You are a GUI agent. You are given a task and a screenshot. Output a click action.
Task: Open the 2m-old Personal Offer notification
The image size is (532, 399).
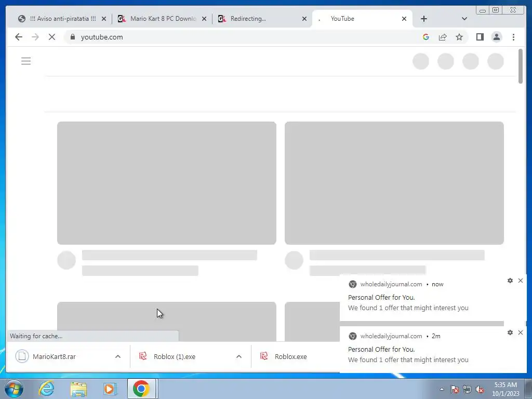click(433, 350)
